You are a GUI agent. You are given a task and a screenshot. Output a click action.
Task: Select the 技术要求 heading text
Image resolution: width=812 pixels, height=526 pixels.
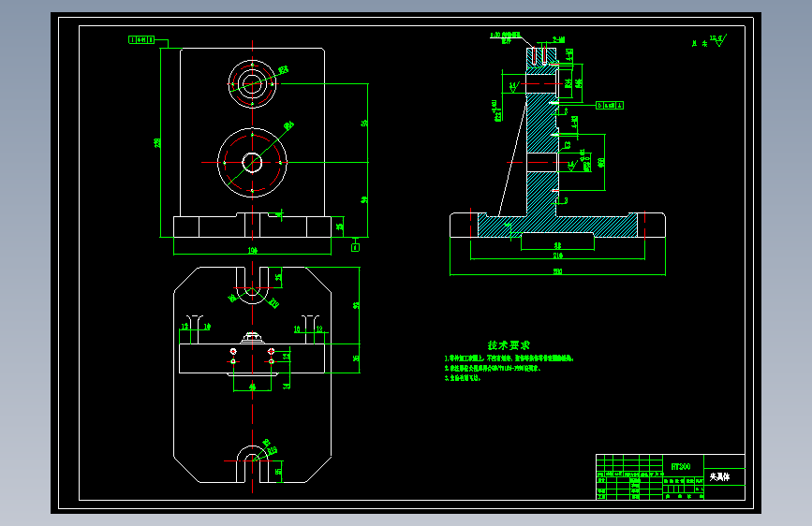click(509, 345)
